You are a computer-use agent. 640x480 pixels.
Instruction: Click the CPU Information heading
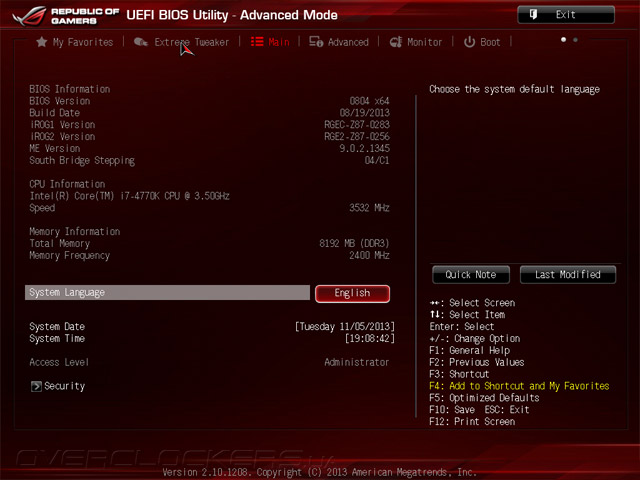[x=67, y=184]
